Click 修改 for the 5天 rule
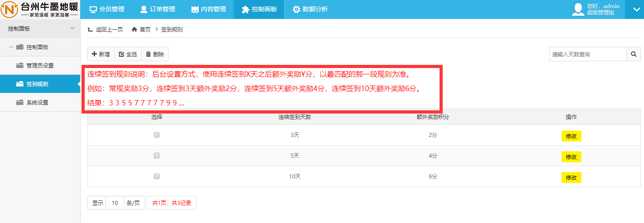The height and width of the screenshot is (223, 644). click(x=571, y=157)
